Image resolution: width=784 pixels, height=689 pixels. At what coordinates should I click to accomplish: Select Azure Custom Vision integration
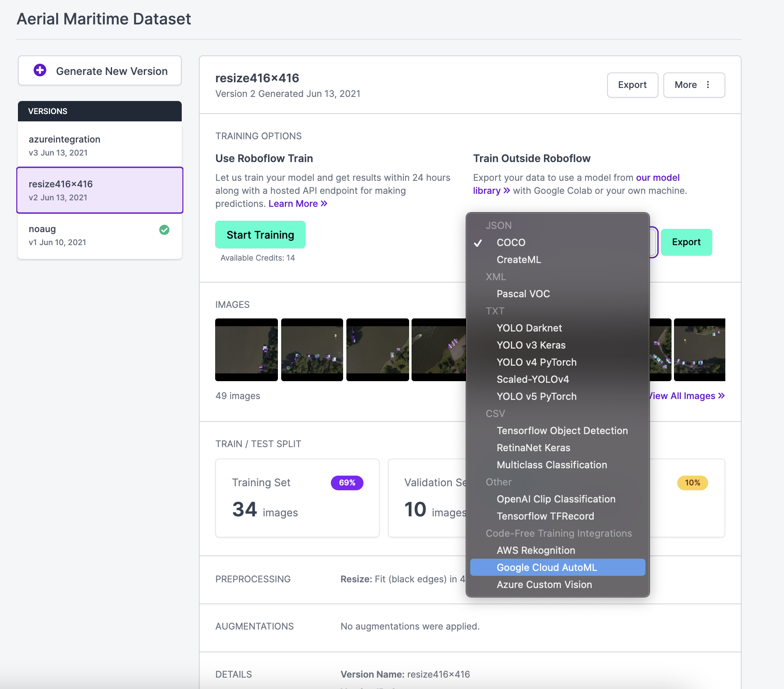point(544,584)
